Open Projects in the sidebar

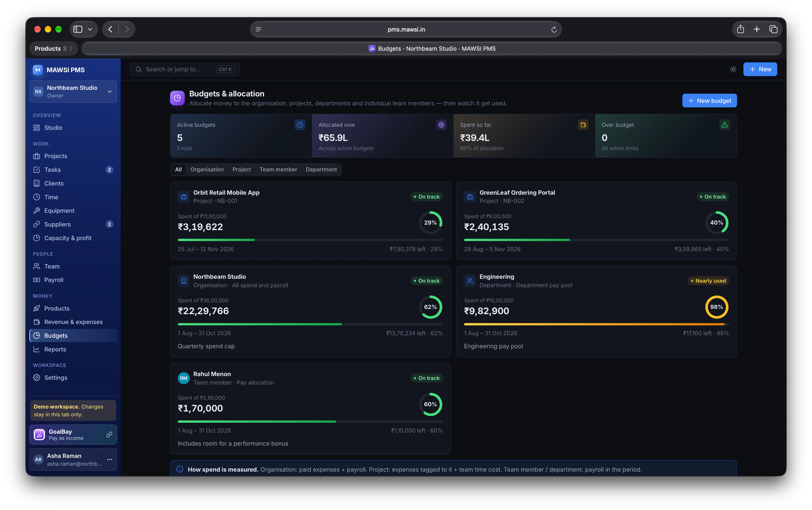(x=73, y=156)
